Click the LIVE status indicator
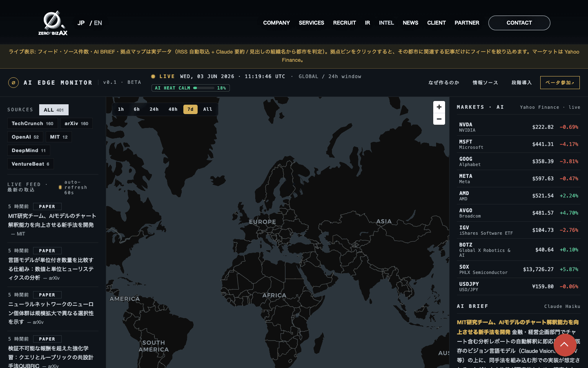Screen dimensions: 588x368 click(x=163, y=76)
